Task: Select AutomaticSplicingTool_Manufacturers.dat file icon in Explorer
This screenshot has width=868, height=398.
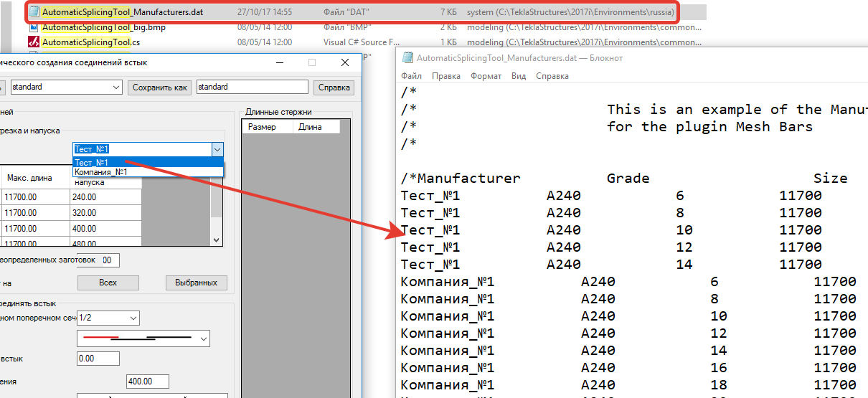Action: pyautogui.click(x=34, y=12)
